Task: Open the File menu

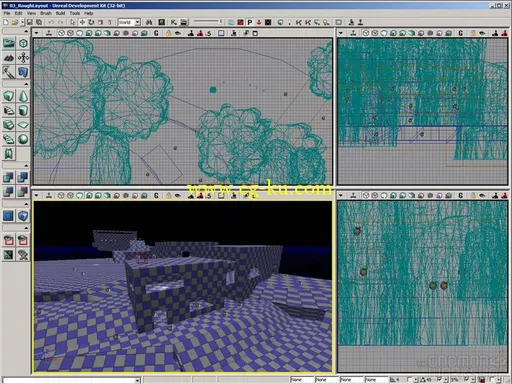Action: coord(7,13)
